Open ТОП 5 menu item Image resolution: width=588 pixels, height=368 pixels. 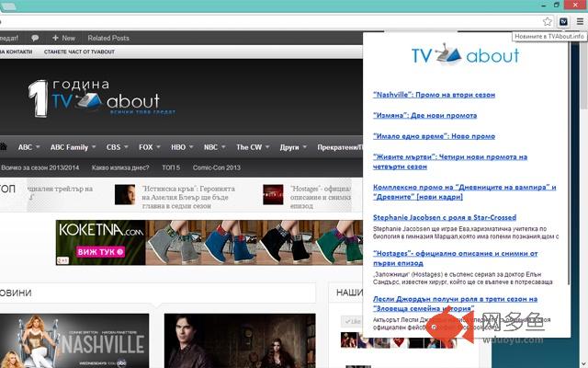[171, 167]
